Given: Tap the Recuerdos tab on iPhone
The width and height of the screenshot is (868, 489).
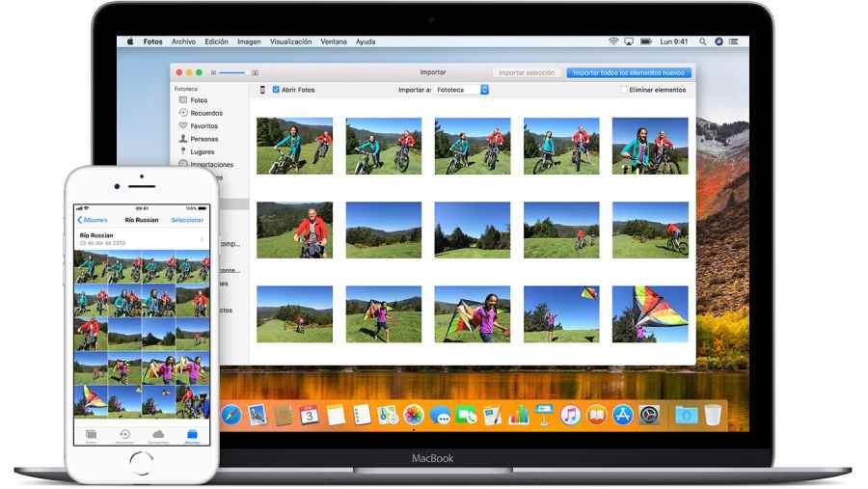Looking at the screenshot, I should 124,436.
